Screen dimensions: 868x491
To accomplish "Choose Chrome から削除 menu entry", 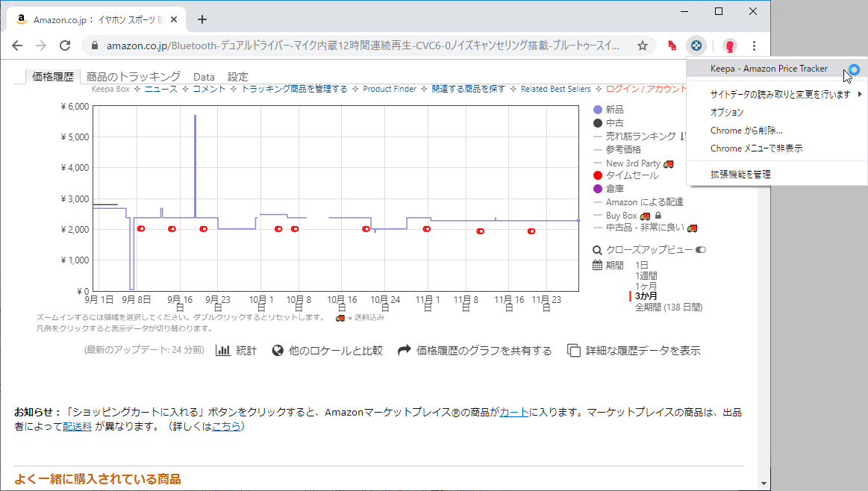I will 777,131.
